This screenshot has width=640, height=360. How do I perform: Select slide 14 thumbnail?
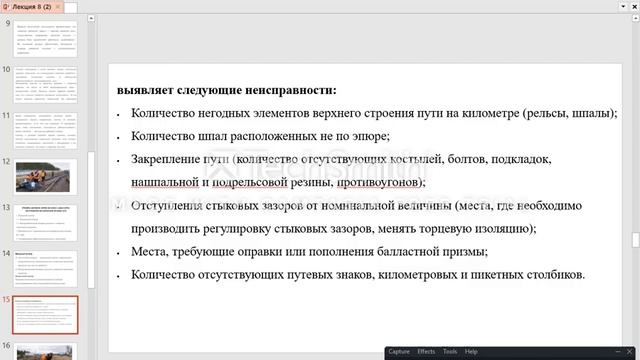45,269
